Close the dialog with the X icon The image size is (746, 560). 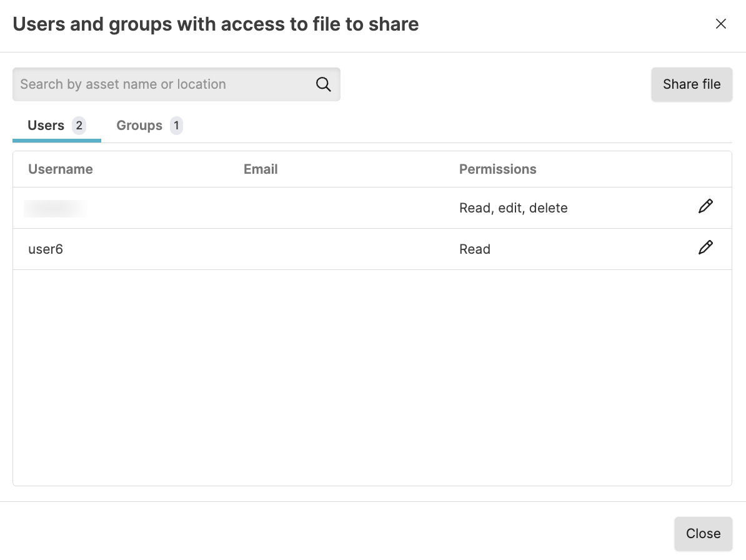pyautogui.click(x=721, y=24)
